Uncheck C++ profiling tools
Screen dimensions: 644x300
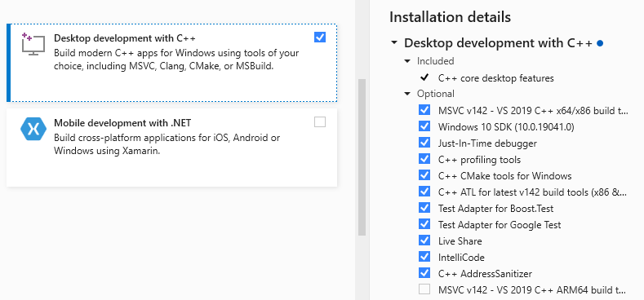click(x=424, y=159)
